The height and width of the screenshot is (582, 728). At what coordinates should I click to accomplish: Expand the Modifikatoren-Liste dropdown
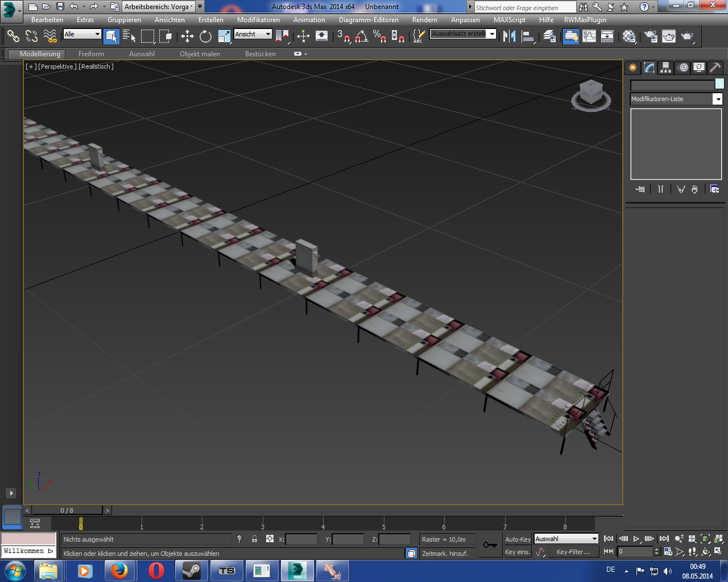(x=718, y=99)
